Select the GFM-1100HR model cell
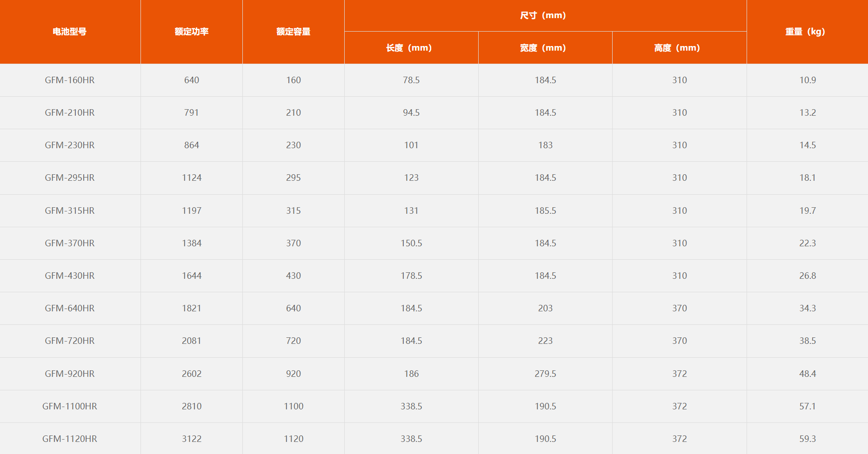 point(70,406)
